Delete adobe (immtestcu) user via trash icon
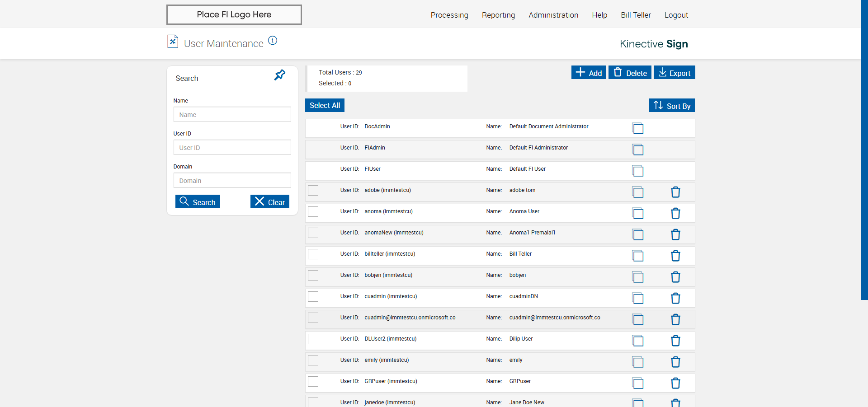The image size is (868, 407). (675, 192)
